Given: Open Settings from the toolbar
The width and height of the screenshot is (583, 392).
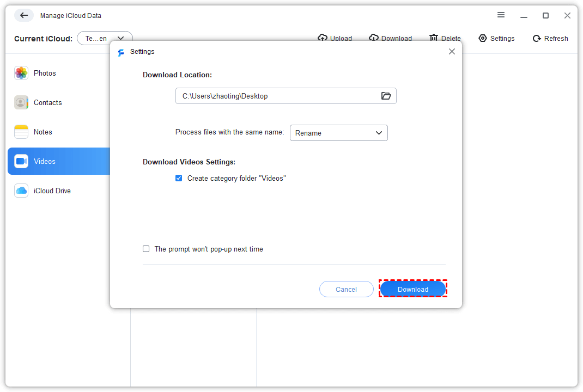Looking at the screenshot, I should [x=496, y=38].
